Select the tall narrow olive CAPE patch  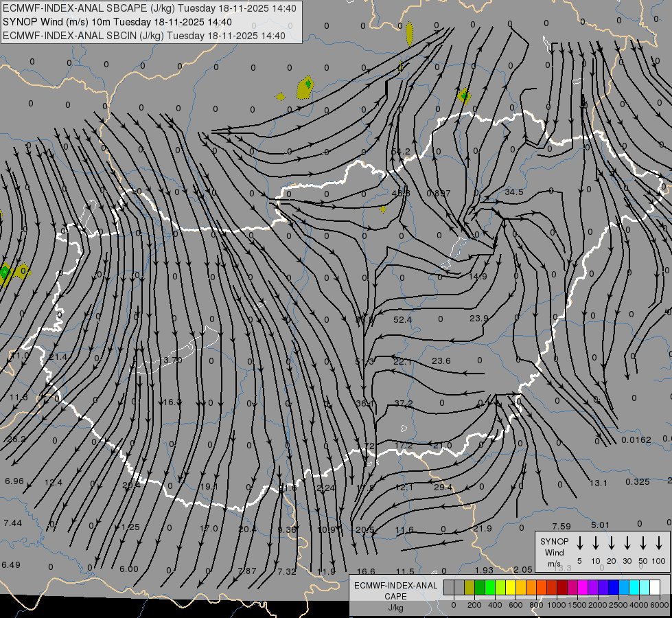click(x=410, y=34)
